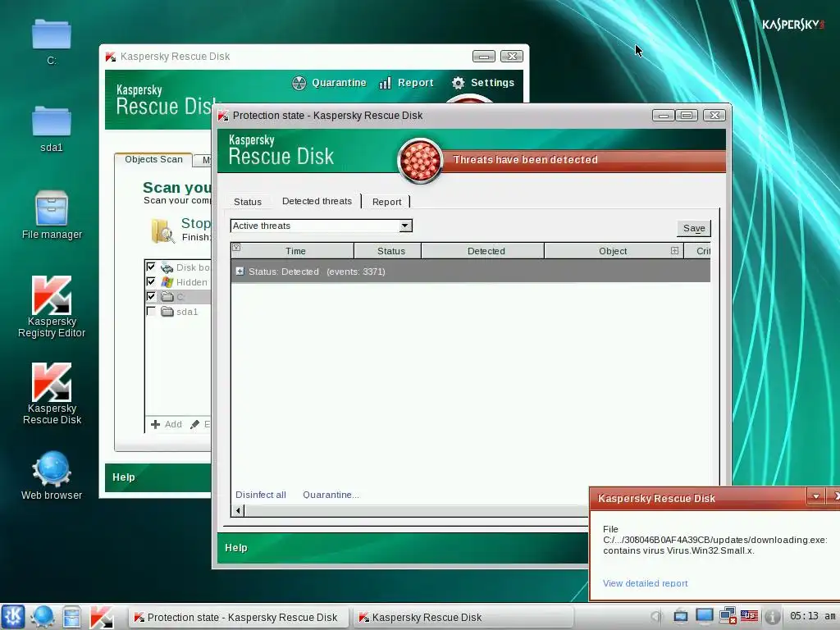Screen dimensions: 840x630
Task: Uncheck the C: drive checkbox
Action: (151, 296)
